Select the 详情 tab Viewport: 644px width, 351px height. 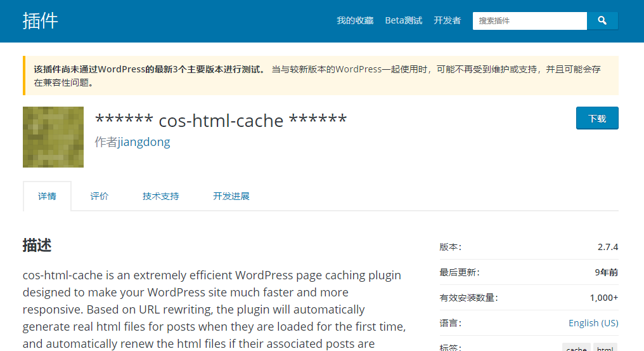[47, 196]
